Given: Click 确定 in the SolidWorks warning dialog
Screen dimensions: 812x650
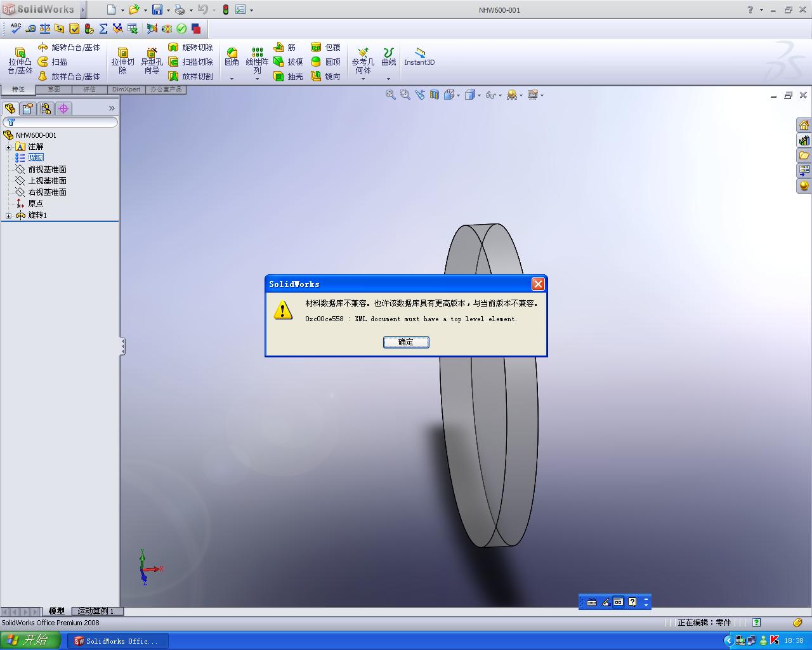Looking at the screenshot, I should [x=406, y=342].
